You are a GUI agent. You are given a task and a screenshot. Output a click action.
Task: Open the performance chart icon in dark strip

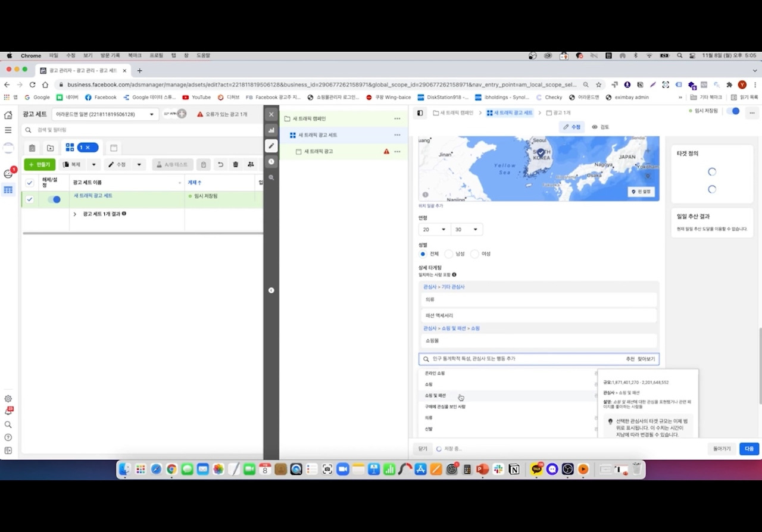tap(271, 130)
